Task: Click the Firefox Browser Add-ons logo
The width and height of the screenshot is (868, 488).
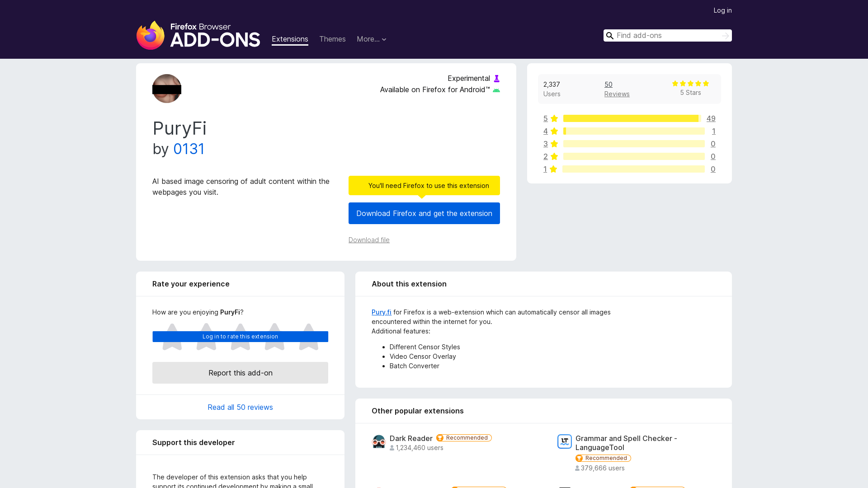Action: click(198, 35)
